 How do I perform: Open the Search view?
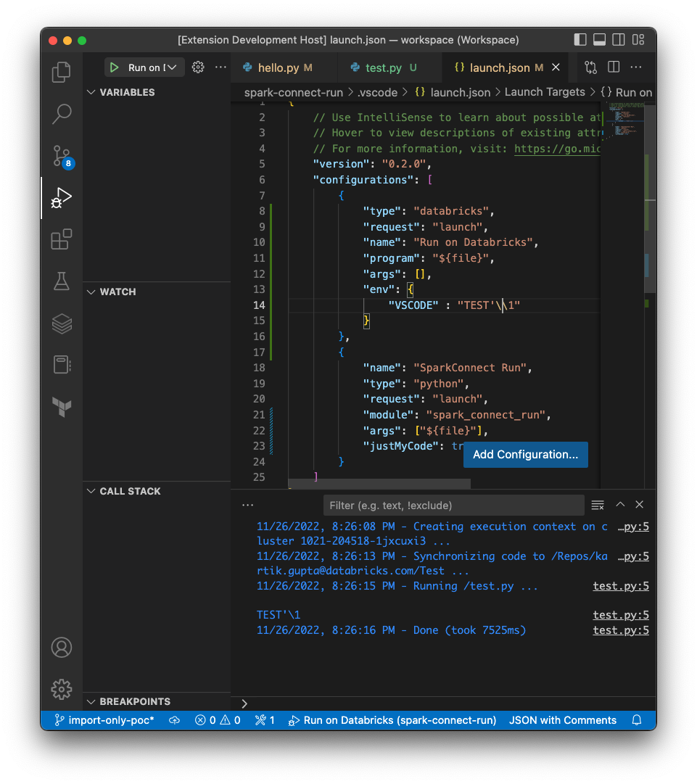(62, 114)
